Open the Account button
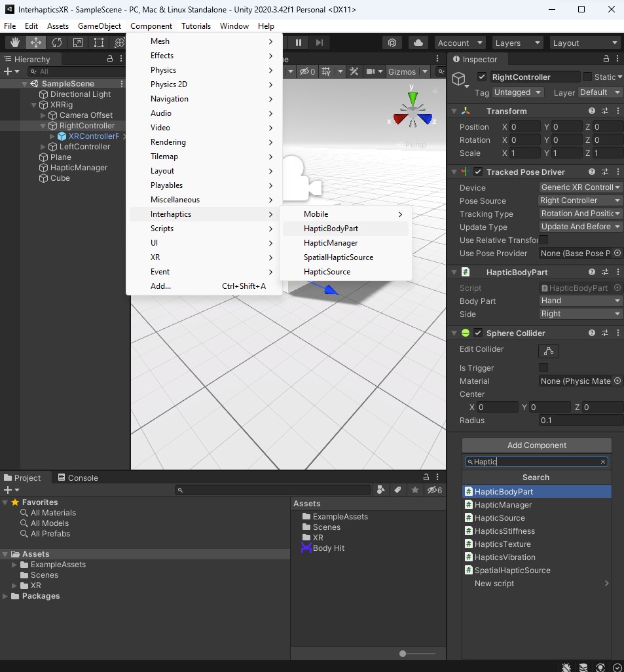Viewport: 624px width, 672px height. point(460,43)
